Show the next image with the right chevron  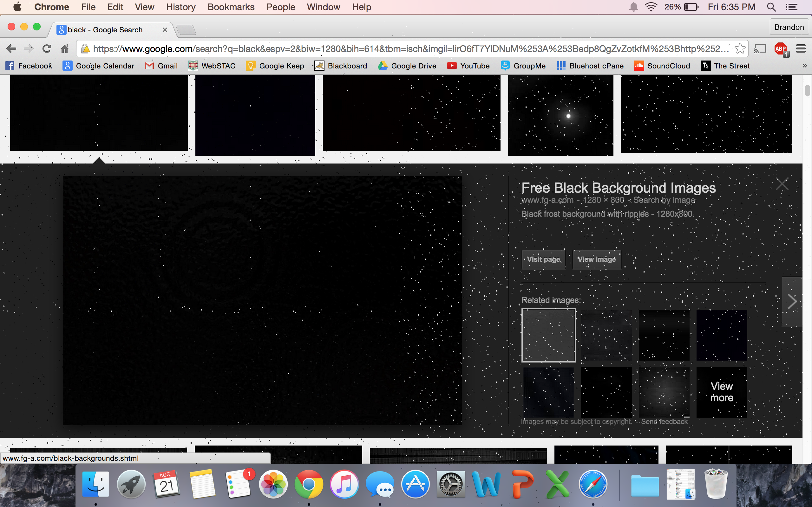pyautogui.click(x=792, y=301)
